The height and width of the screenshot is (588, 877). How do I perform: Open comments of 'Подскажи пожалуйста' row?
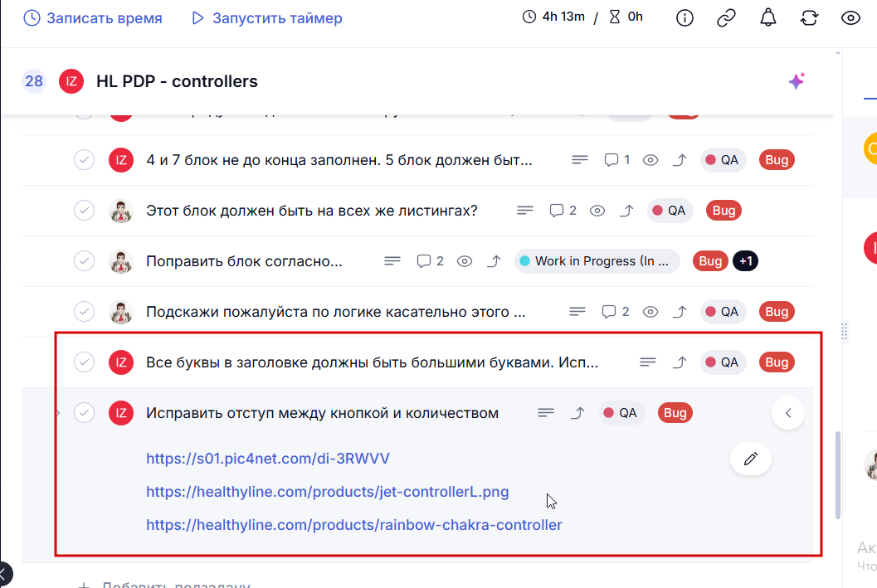(616, 311)
